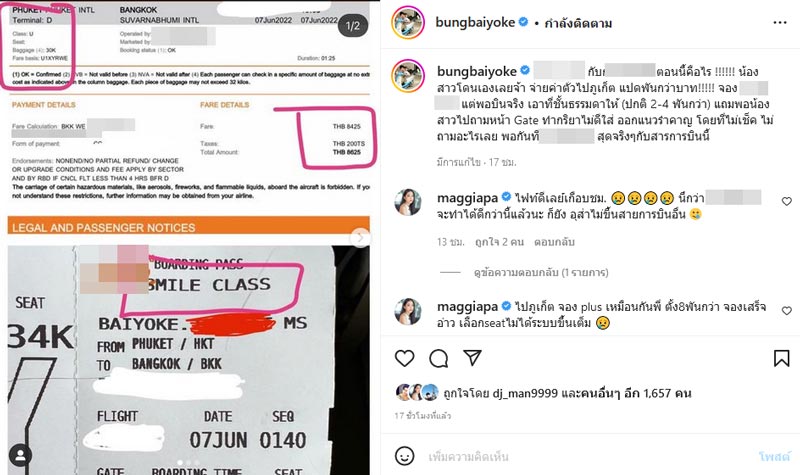The width and height of the screenshot is (800, 475).
Task: Click bungbaiyoke's header profile picture
Action: [x=408, y=22]
